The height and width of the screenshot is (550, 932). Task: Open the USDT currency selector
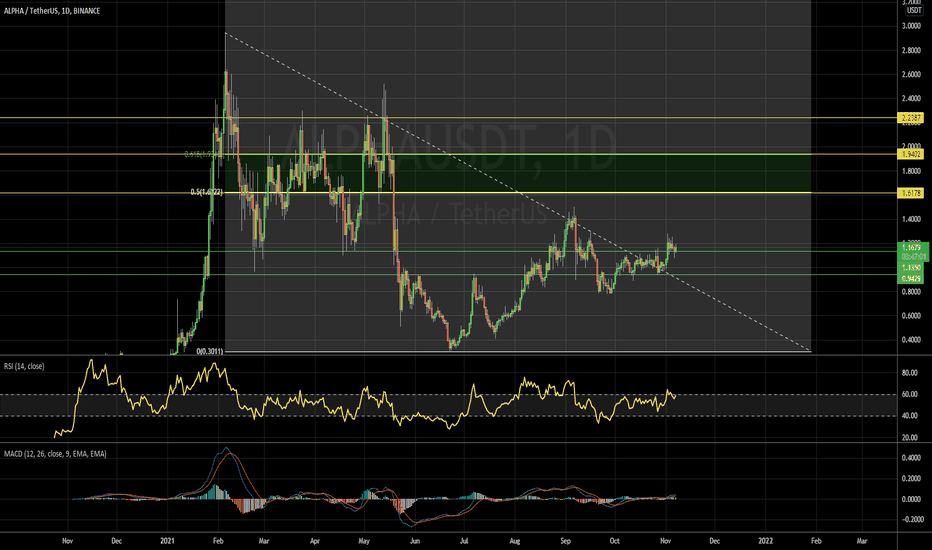[x=914, y=11]
